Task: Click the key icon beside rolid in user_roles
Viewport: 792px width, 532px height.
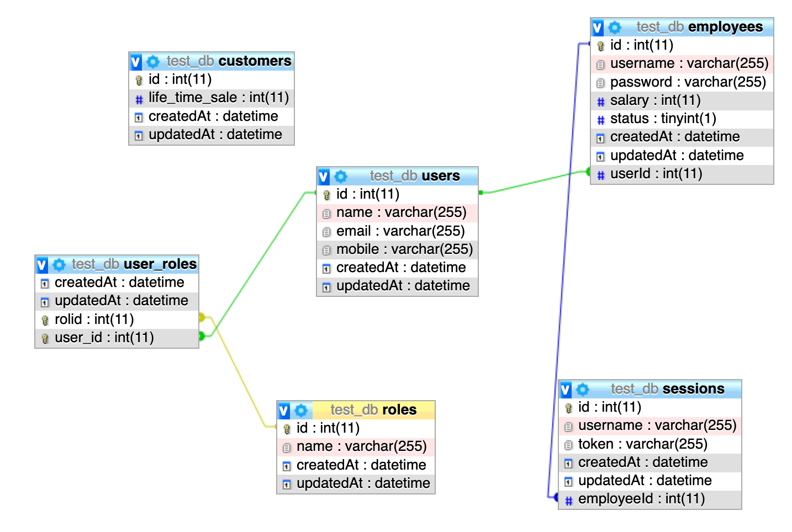Action: (45, 320)
